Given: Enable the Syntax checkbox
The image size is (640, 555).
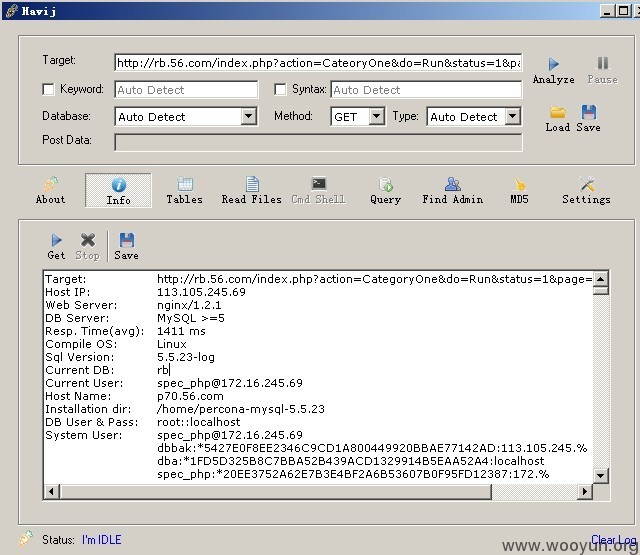Looking at the screenshot, I should tap(280, 89).
